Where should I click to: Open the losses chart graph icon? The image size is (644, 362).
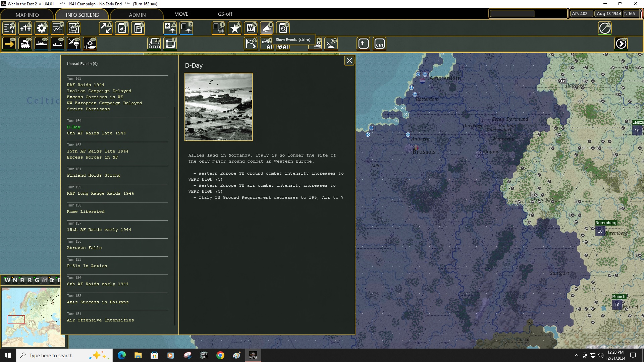[58, 28]
